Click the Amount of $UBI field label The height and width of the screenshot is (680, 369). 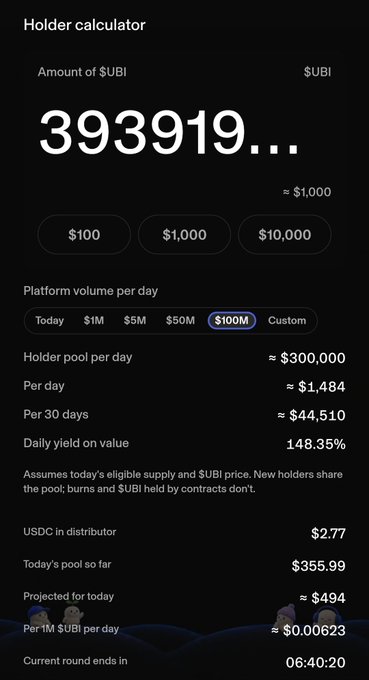tap(82, 72)
